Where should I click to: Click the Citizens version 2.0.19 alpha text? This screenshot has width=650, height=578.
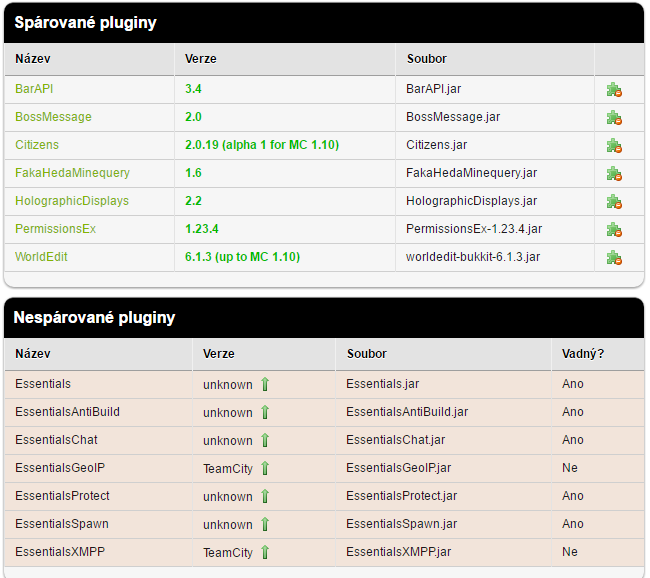pos(262,145)
